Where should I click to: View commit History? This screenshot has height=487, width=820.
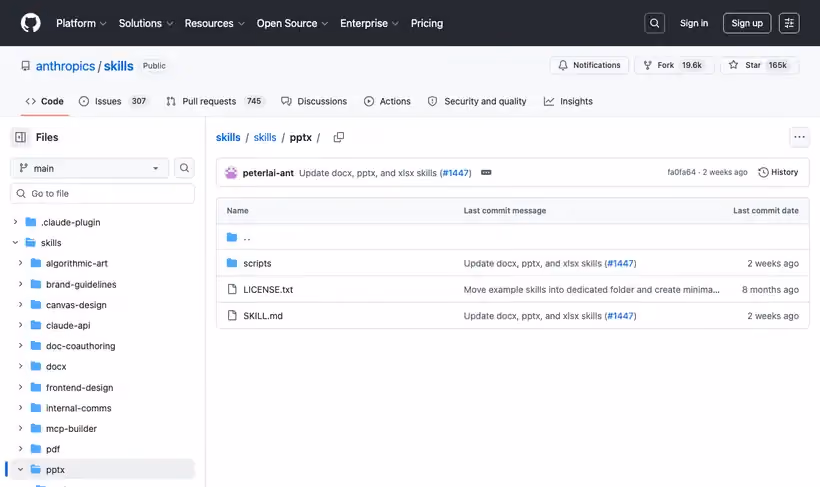[x=778, y=172]
